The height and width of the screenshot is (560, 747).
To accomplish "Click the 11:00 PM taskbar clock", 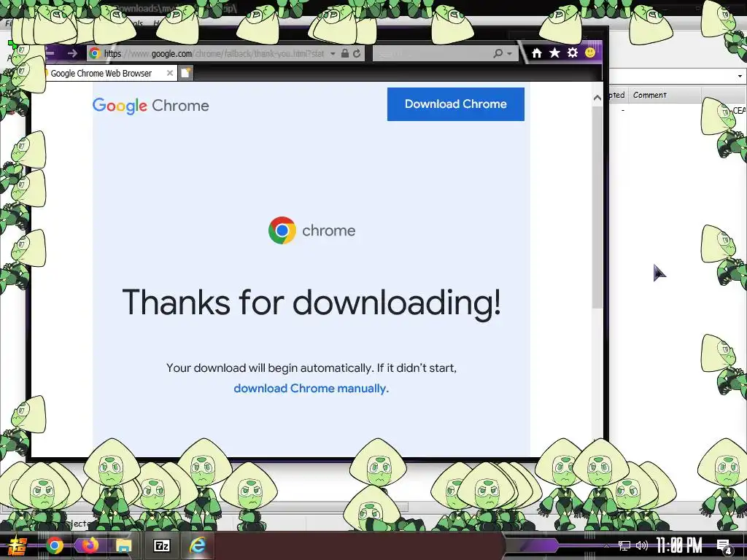I will 679,545.
